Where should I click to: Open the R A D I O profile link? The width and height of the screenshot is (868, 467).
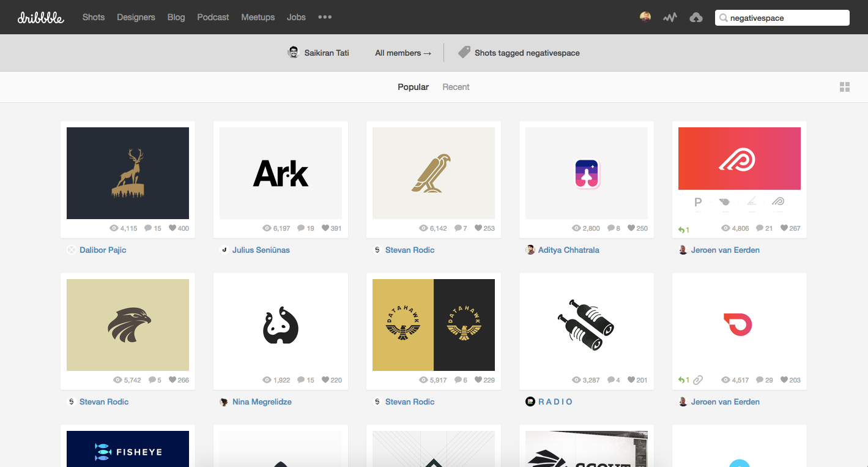tap(555, 402)
